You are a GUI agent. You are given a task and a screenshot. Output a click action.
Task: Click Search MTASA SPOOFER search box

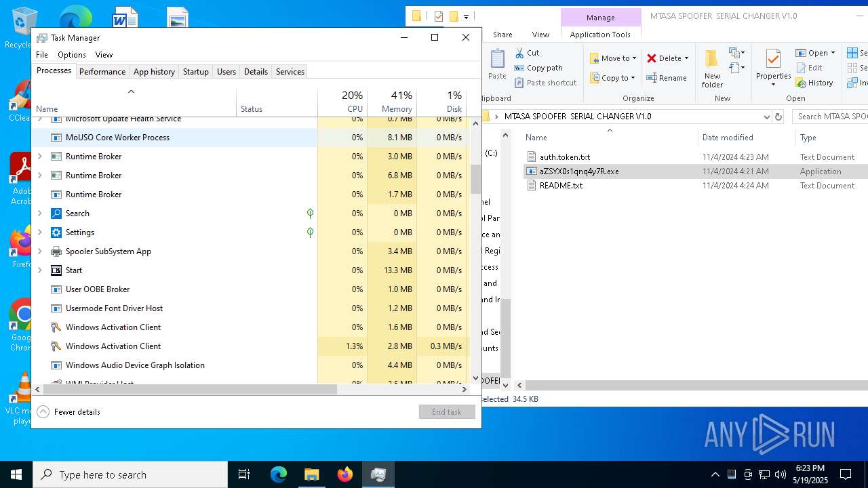click(x=830, y=117)
